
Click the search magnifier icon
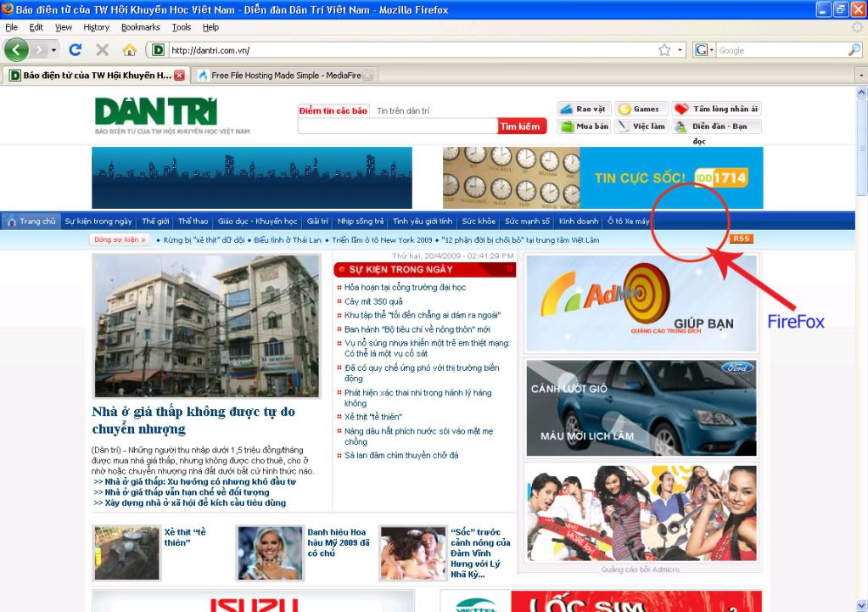[854, 50]
